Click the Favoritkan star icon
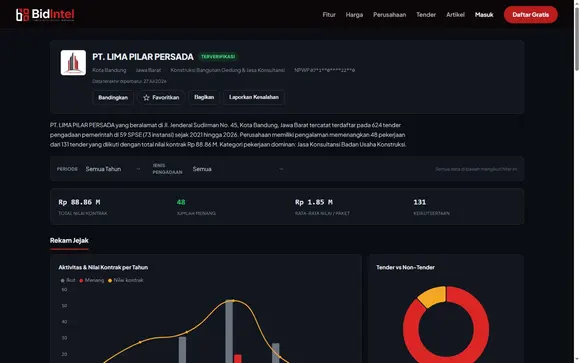The width and height of the screenshot is (580, 363). click(x=146, y=98)
